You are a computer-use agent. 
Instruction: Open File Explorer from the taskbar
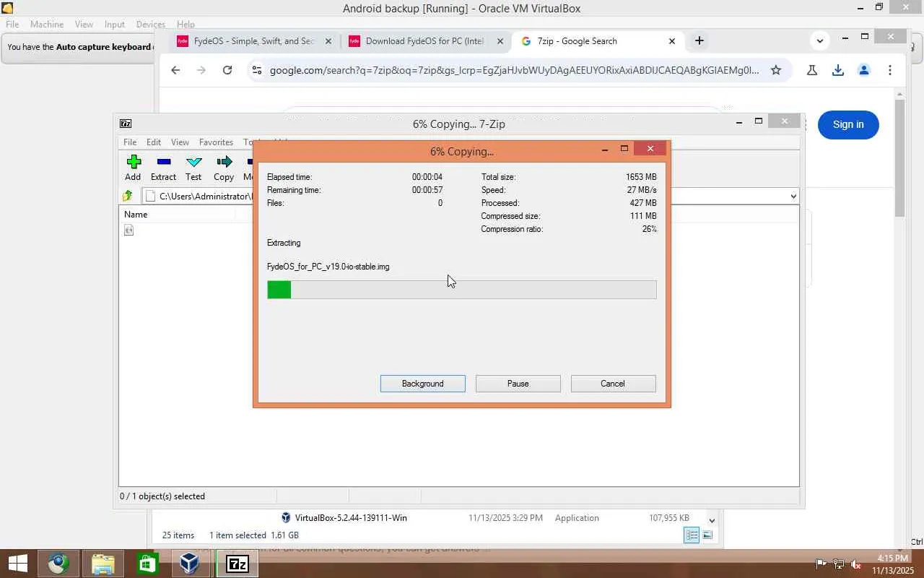pyautogui.click(x=103, y=564)
